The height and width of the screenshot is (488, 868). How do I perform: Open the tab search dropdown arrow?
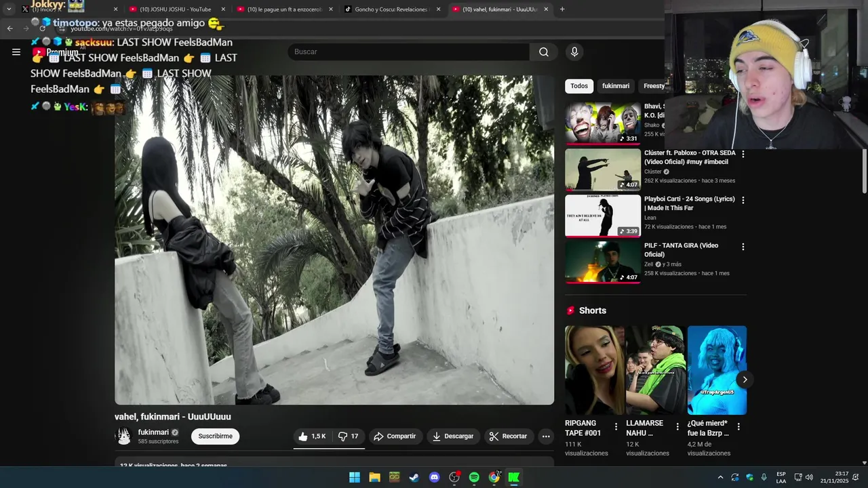point(9,9)
